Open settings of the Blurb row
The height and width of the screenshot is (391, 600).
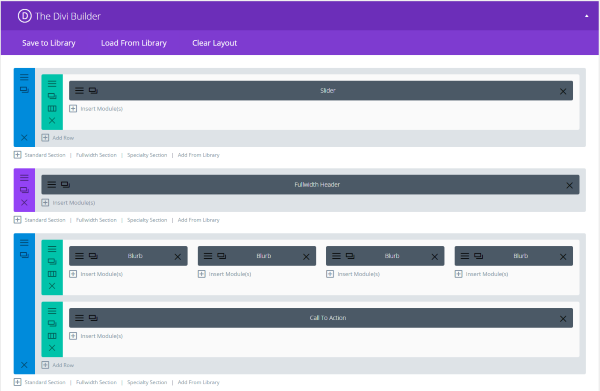click(x=52, y=249)
